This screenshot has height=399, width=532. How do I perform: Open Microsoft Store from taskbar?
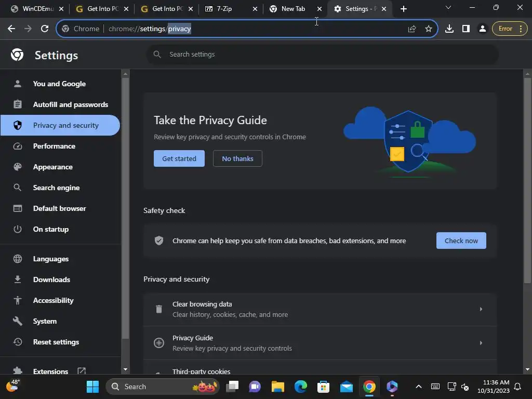323,387
